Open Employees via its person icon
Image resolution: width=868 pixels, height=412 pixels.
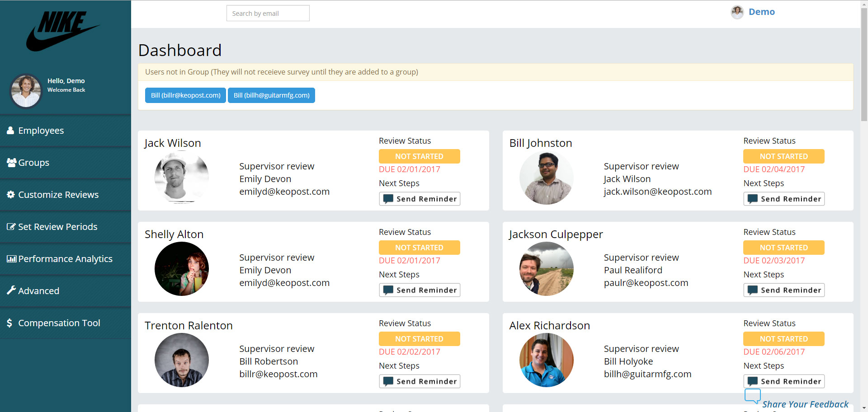pyautogui.click(x=10, y=131)
